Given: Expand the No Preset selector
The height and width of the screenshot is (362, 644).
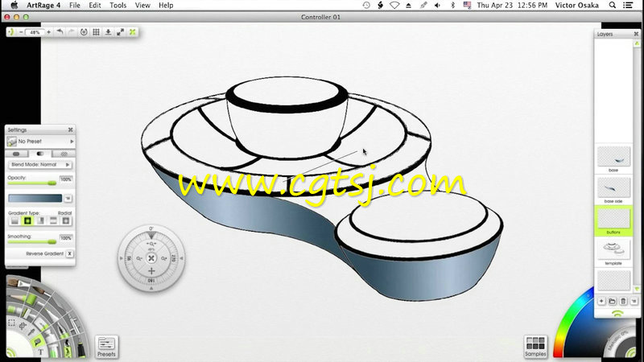Looking at the screenshot, I should click(x=40, y=142).
